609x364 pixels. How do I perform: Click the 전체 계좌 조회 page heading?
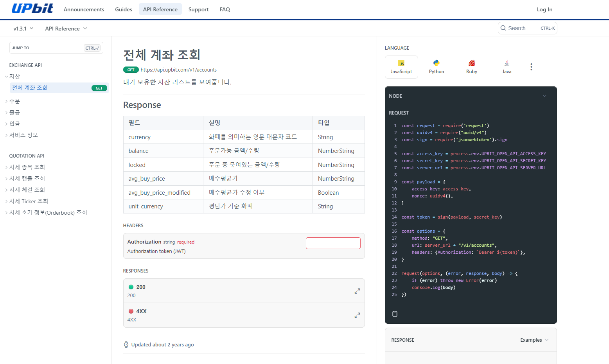coord(162,55)
